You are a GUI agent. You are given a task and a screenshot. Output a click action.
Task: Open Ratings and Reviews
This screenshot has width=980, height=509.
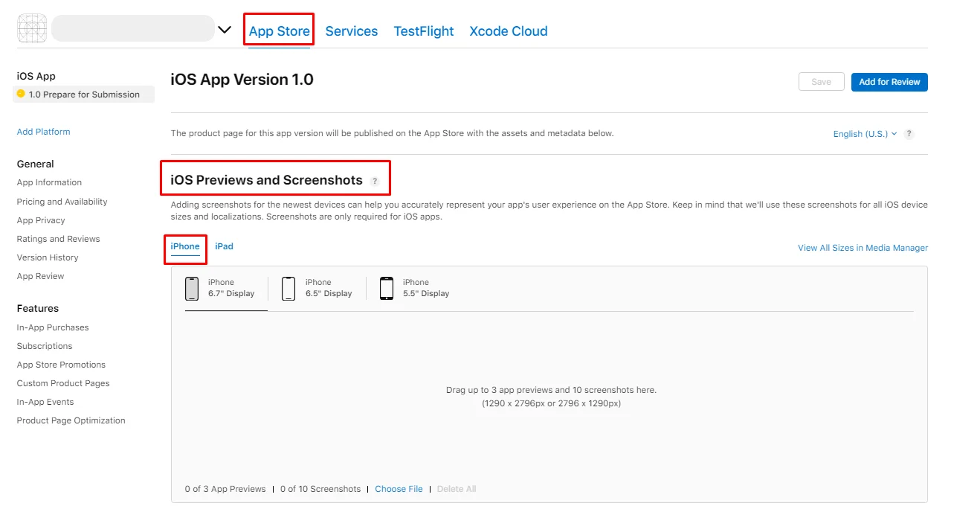coord(58,239)
